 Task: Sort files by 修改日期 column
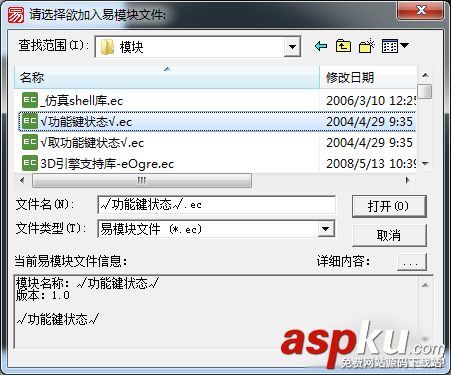[x=368, y=77]
